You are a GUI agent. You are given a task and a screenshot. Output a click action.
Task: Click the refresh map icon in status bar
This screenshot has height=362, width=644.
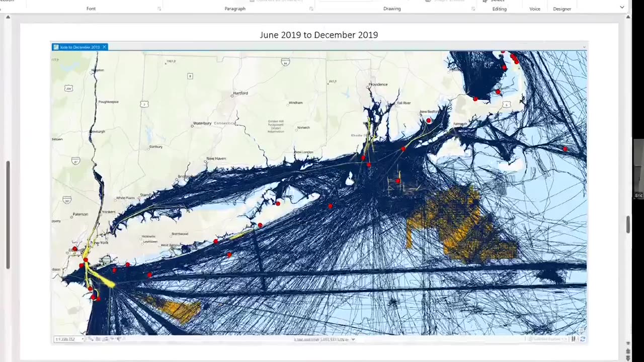[582, 339]
